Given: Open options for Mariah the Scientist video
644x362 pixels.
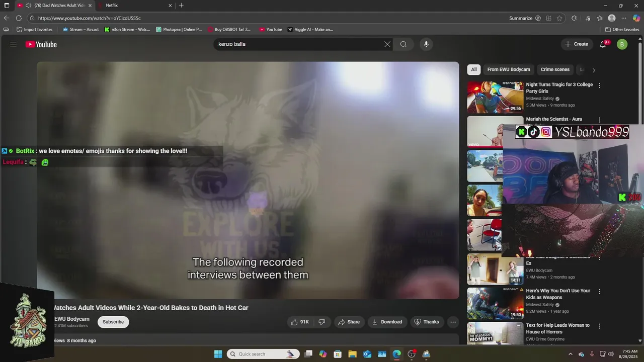Looking at the screenshot, I should click(x=599, y=120).
